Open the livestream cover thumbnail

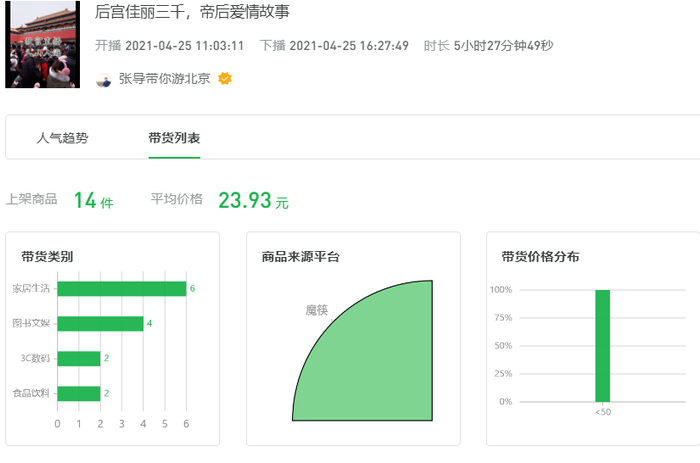coord(42,44)
